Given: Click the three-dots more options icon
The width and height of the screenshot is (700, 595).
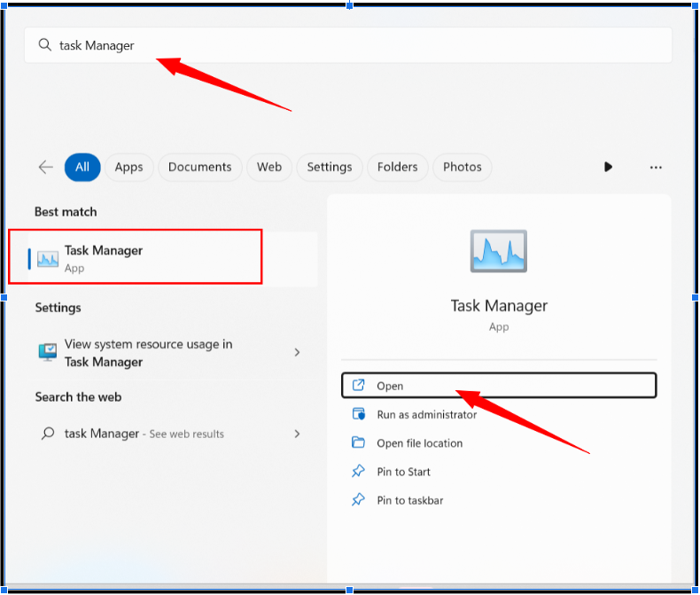Looking at the screenshot, I should [656, 167].
